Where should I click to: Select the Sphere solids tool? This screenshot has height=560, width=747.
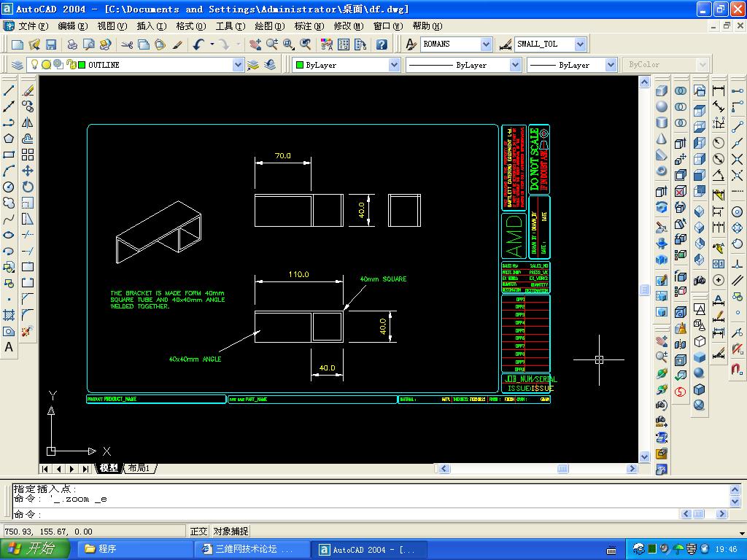661,106
